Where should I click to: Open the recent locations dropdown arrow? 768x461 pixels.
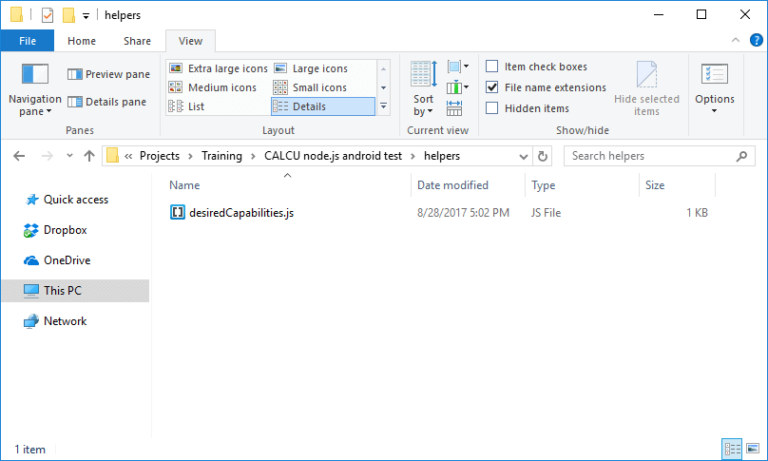tap(70, 156)
